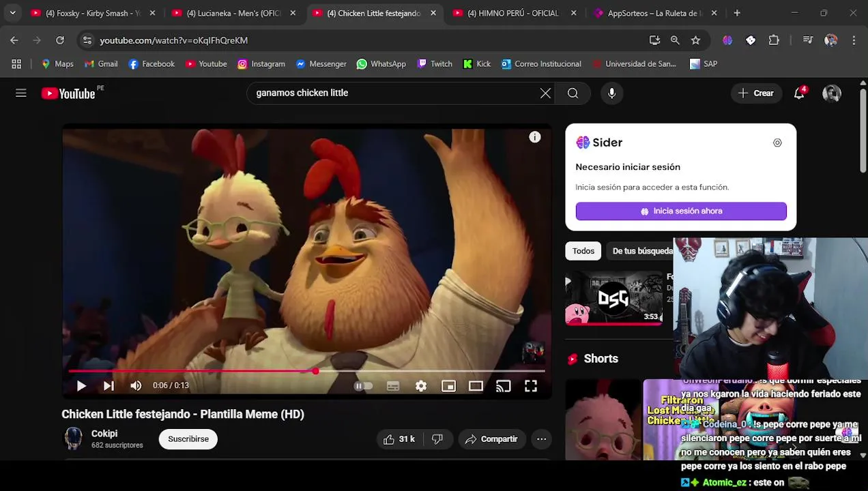868x491 pixels.
Task: Open the Kick bookmark
Action: coord(477,64)
